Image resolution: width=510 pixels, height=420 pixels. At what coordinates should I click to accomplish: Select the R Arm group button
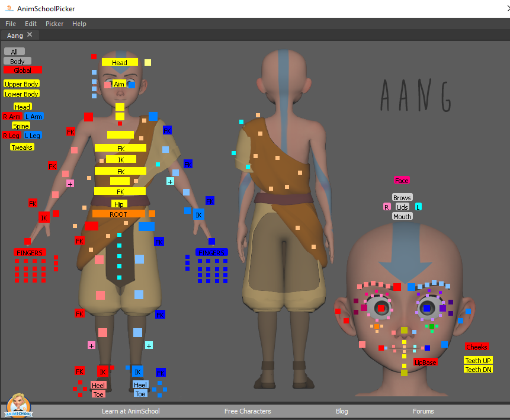[12, 116]
